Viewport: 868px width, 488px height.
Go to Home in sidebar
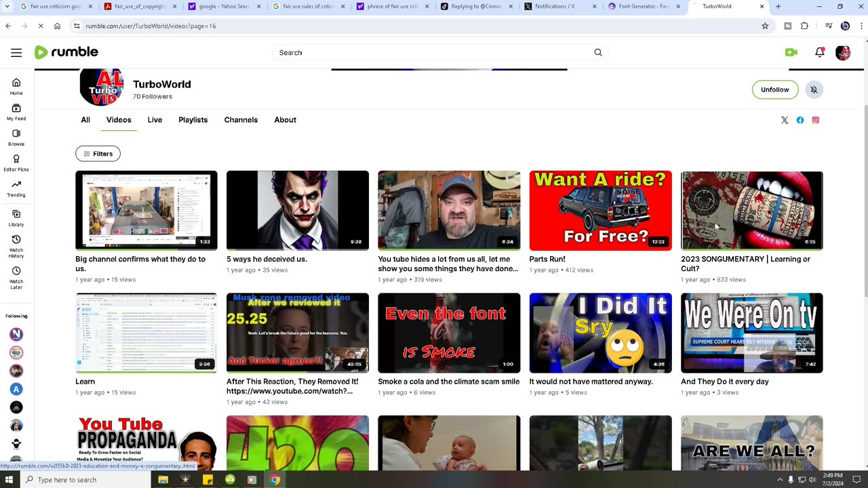click(16, 87)
